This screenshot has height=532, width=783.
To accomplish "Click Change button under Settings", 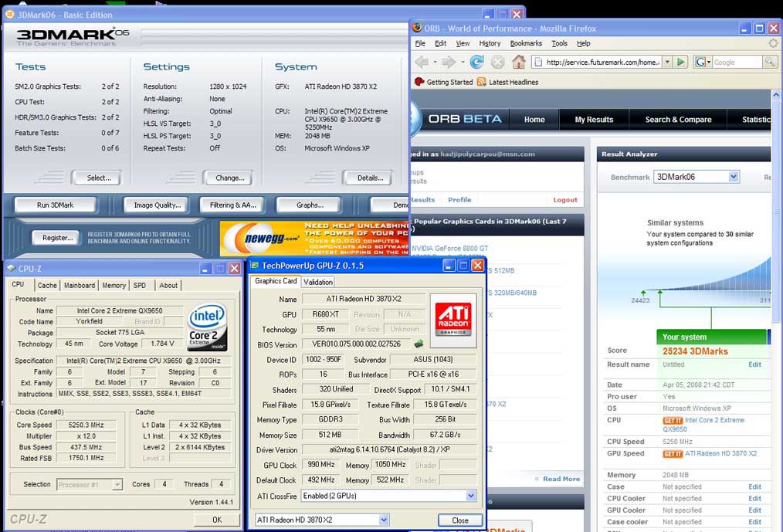I will 229,178.
